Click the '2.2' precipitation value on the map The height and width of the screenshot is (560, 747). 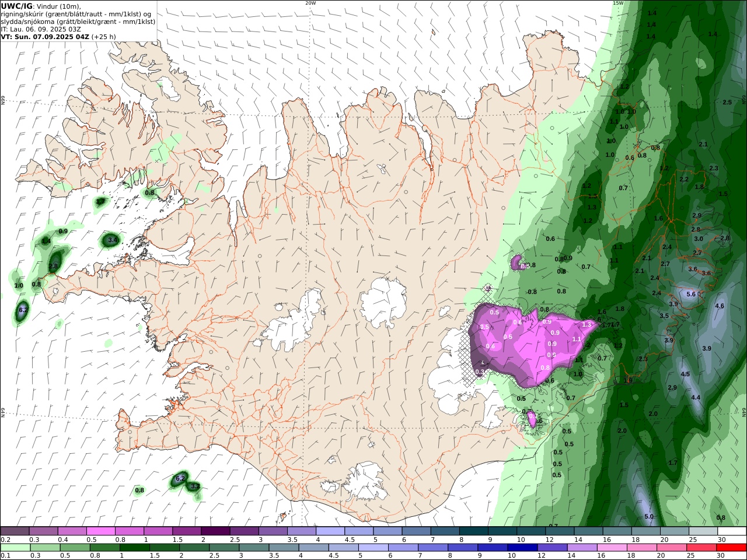(x=684, y=180)
